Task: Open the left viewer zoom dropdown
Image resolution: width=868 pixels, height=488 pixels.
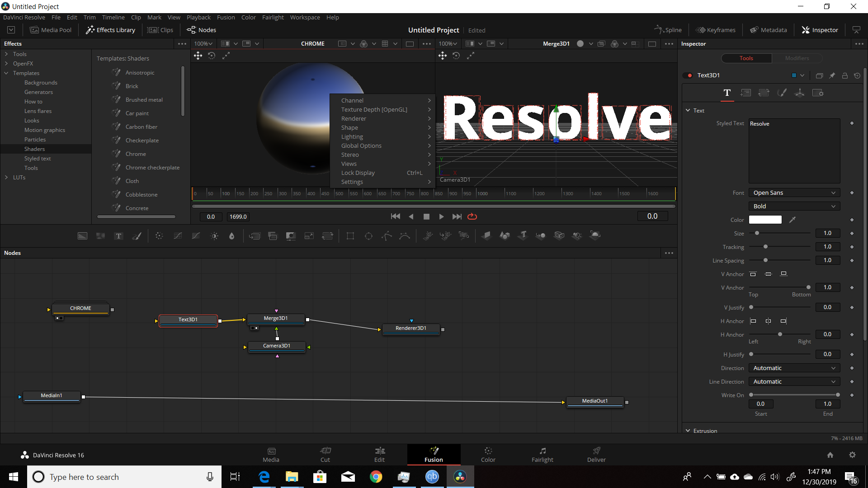Action: (x=203, y=44)
